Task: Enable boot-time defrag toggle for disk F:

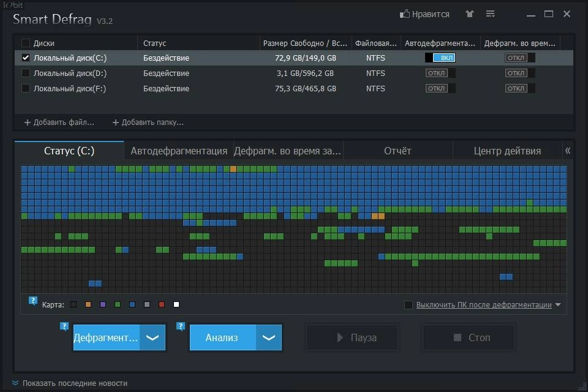Action: pyautogui.click(x=520, y=89)
